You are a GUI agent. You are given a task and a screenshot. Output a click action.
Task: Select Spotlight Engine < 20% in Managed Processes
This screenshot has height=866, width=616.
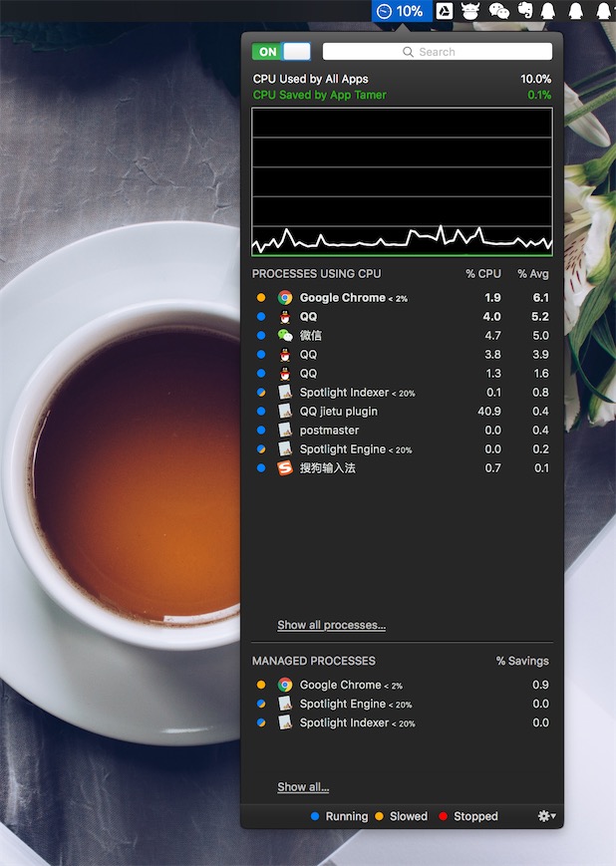point(356,704)
